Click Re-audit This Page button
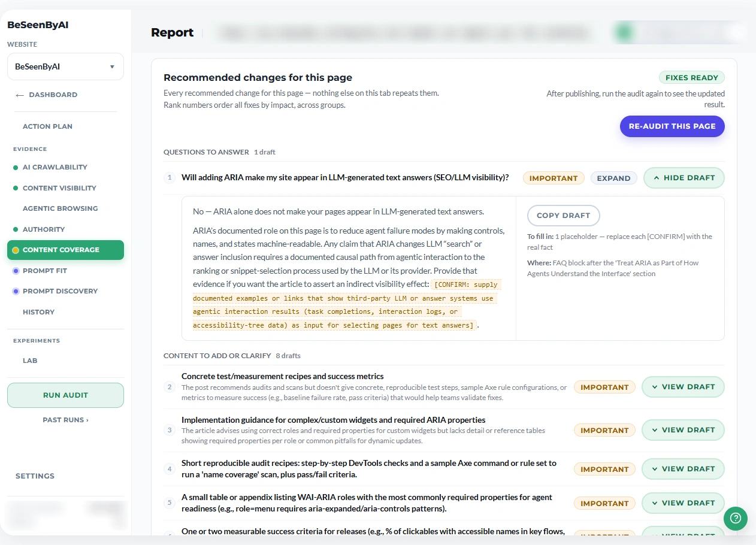This screenshot has width=756, height=545. (x=672, y=126)
